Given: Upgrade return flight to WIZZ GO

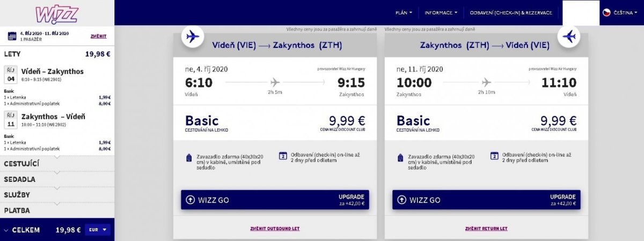Looking at the screenshot, I should 486,200.
